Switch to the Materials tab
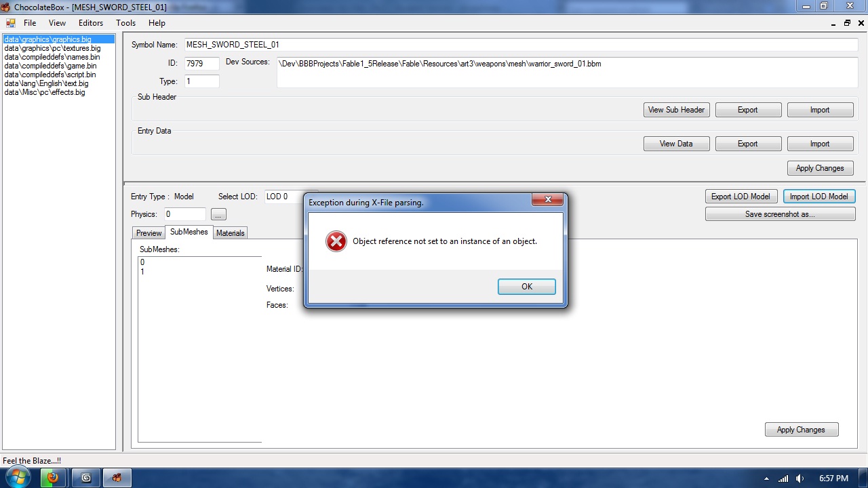868x488 pixels. [x=231, y=232]
